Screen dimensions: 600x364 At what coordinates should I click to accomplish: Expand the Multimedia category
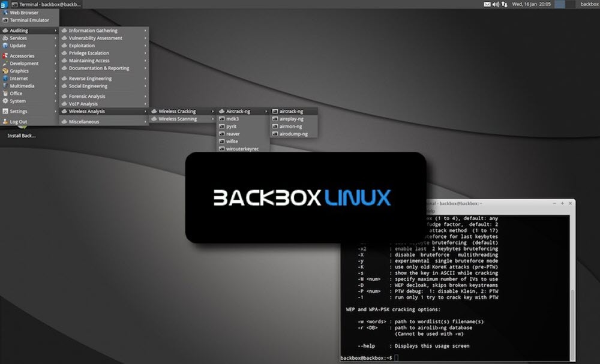(x=30, y=86)
